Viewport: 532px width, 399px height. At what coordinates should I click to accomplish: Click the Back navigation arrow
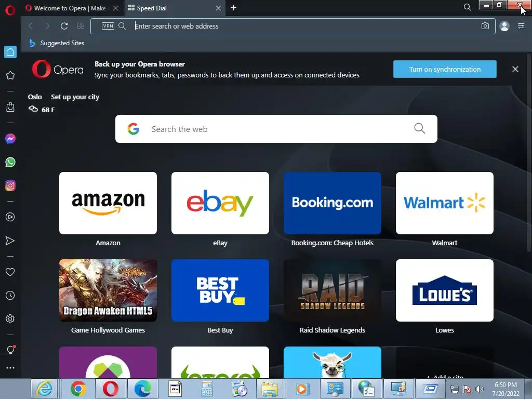(x=31, y=26)
